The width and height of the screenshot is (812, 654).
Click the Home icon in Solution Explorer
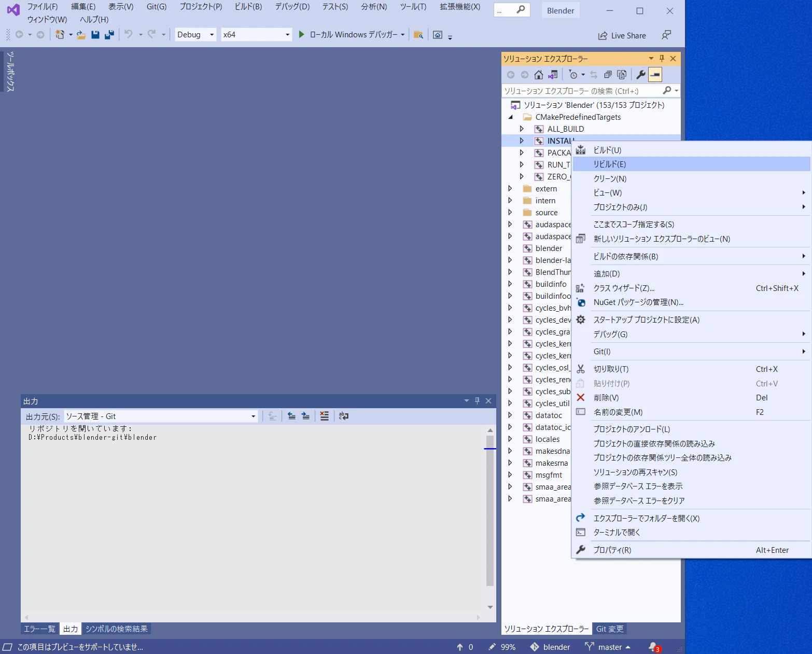coord(539,75)
